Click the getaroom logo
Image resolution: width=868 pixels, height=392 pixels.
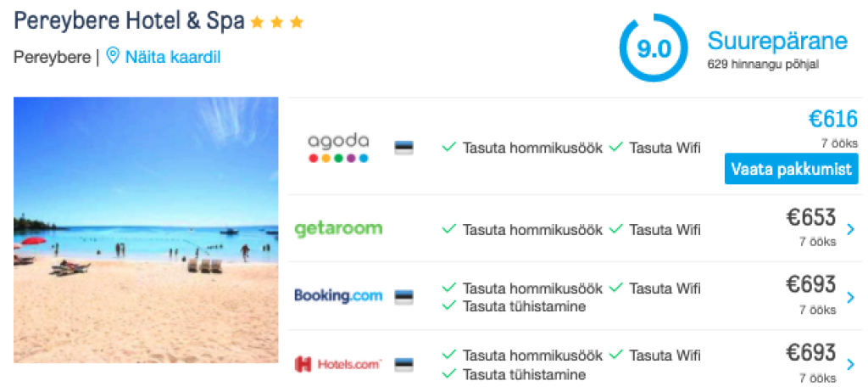coord(338,229)
